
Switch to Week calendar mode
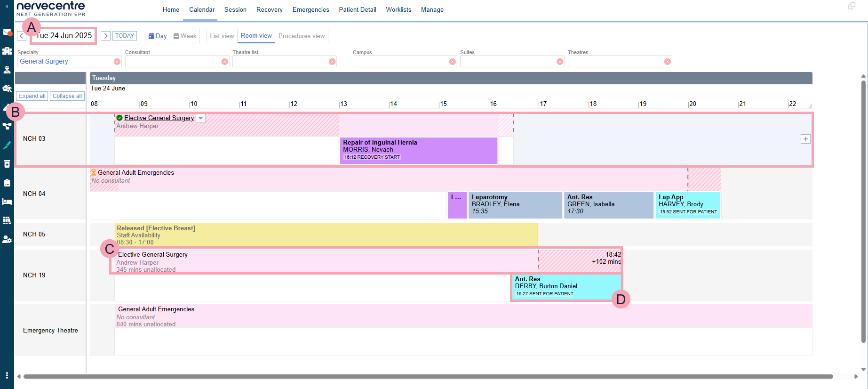[x=185, y=36]
